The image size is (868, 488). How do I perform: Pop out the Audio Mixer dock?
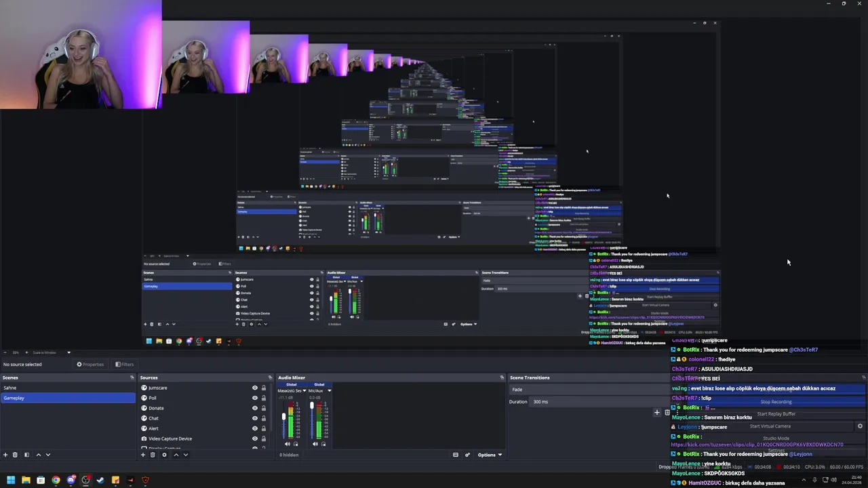(x=502, y=378)
